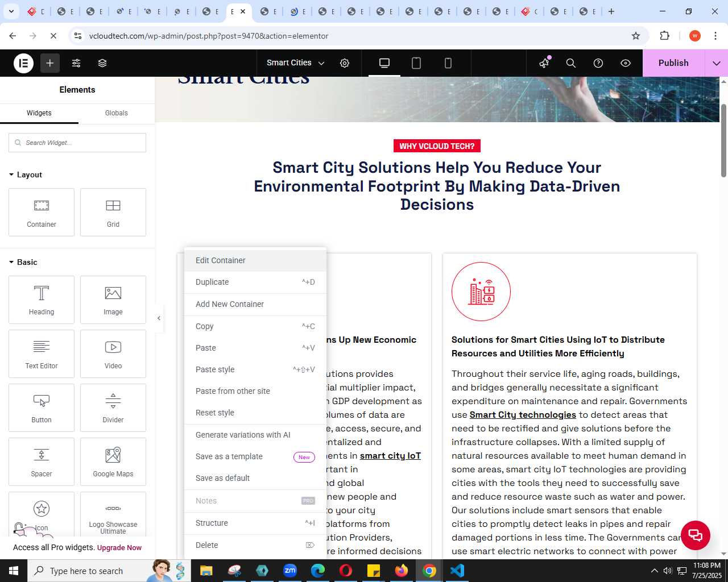Select the Heading widget
The height and width of the screenshot is (582, 728).
(42, 300)
